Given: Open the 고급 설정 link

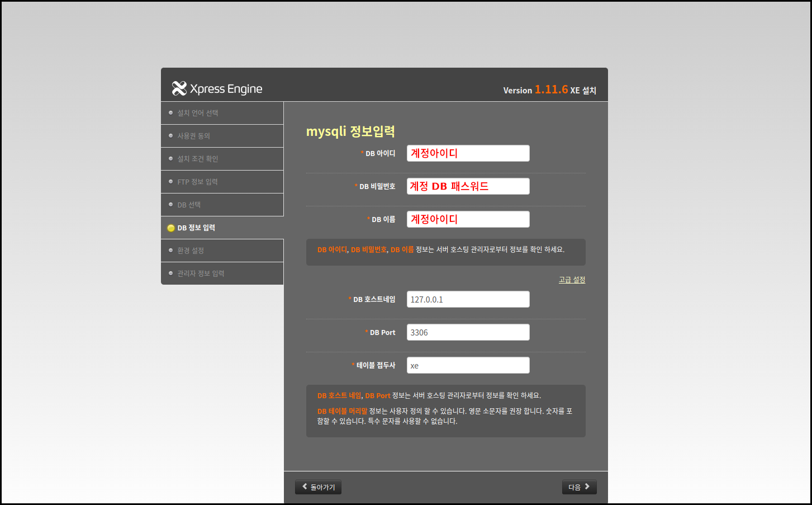Looking at the screenshot, I should (572, 280).
